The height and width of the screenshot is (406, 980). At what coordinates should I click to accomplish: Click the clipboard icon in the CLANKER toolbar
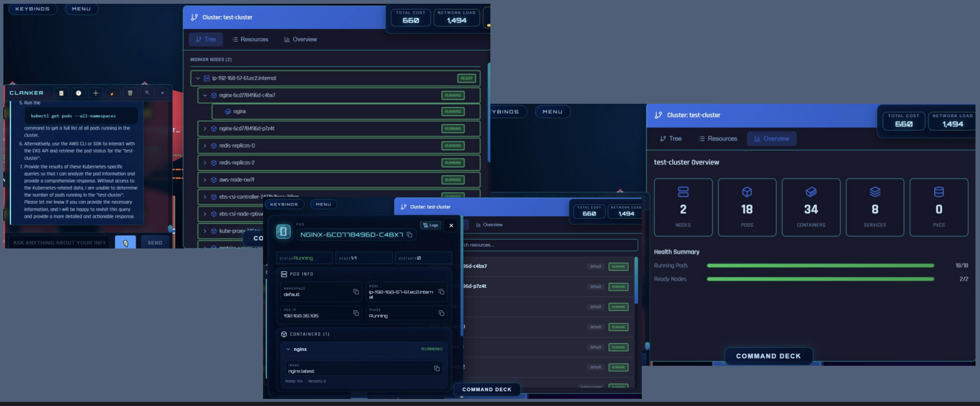click(x=61, y=93)
